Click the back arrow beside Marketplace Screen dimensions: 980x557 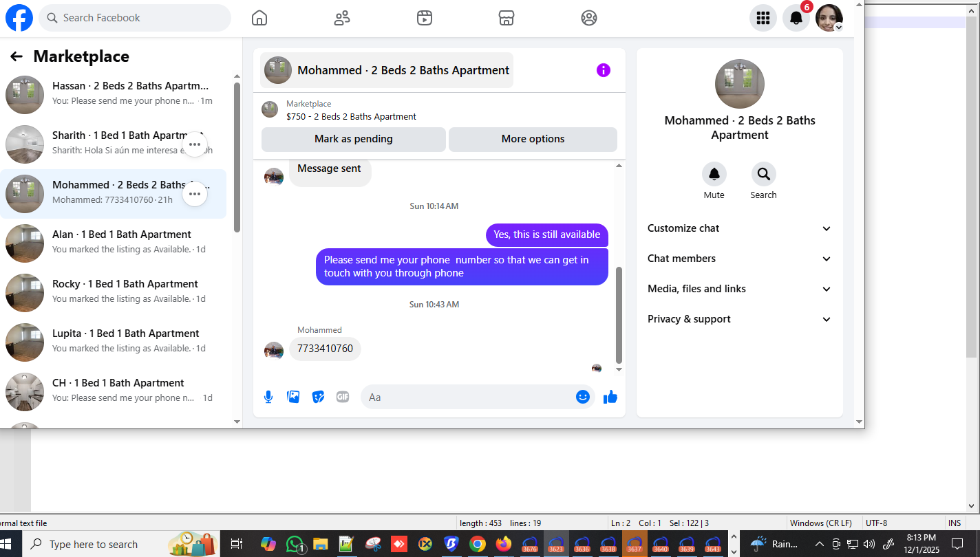tap(17, 56)
